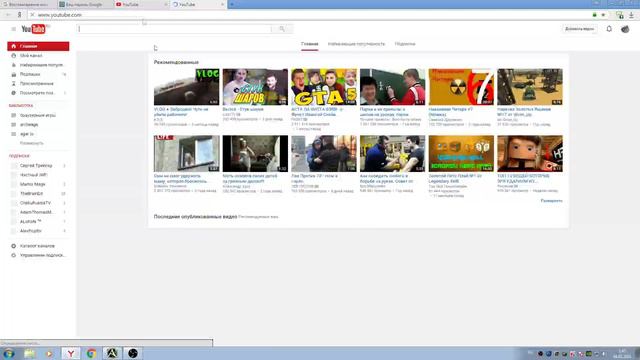
Task: Open Каталог каналов
Action: point(38,246)
